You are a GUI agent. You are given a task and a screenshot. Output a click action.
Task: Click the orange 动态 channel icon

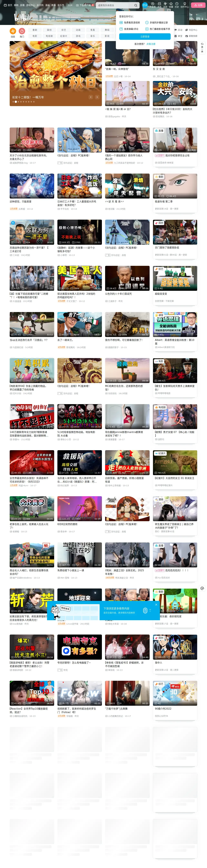pos(13,31)
